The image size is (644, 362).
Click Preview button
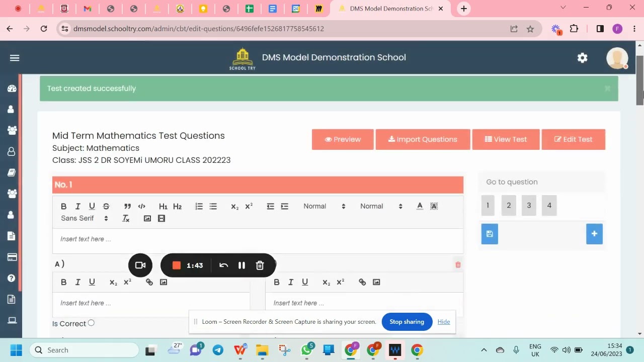[343, 139]
